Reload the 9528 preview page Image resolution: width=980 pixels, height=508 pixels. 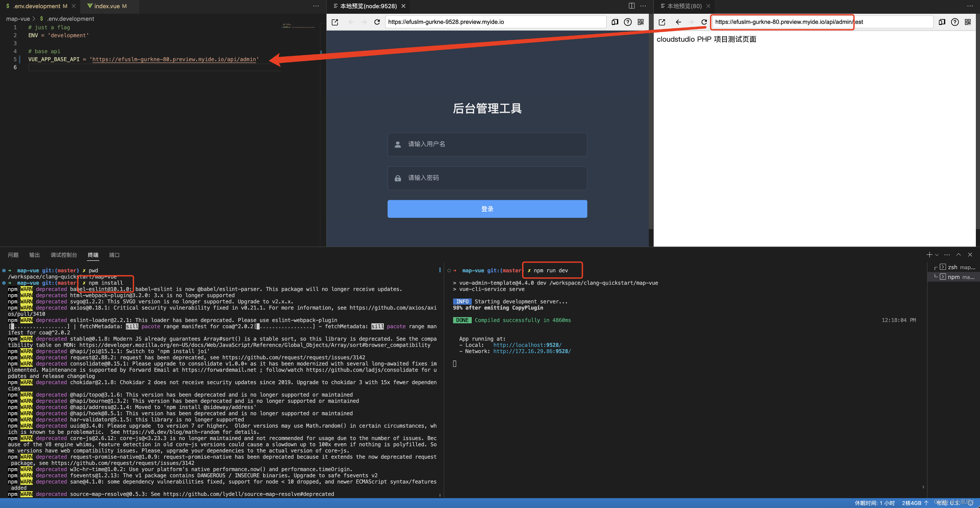[377, 22]
